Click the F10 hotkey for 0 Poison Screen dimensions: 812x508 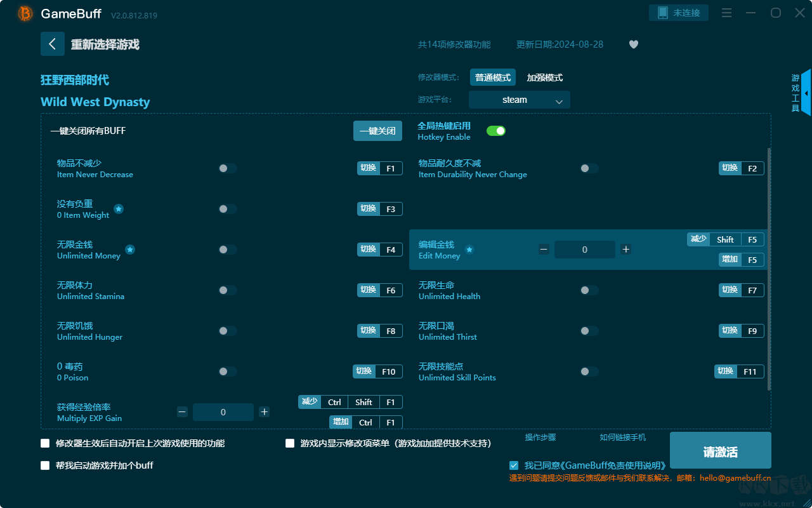pos(378,371)
